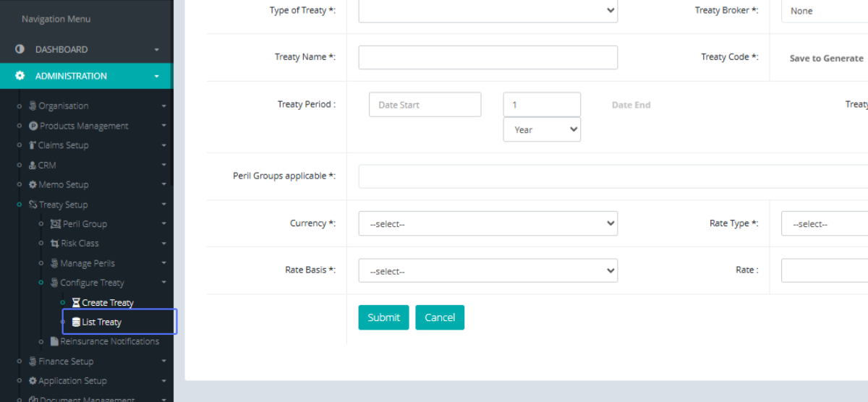
Task: Open Reinsurance Notifications menu item
Action: 109,341
